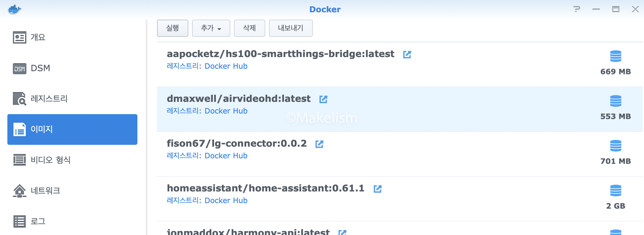The height and width of the screenshot is (235, 644).
Task: Open the 비디오 형식 section
Action: [72, 160]
